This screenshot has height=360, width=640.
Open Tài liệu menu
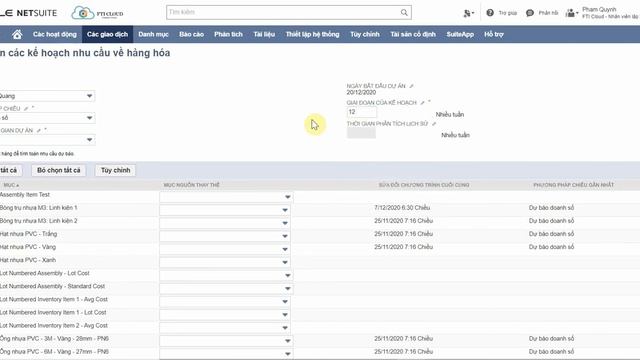[264, 34]
